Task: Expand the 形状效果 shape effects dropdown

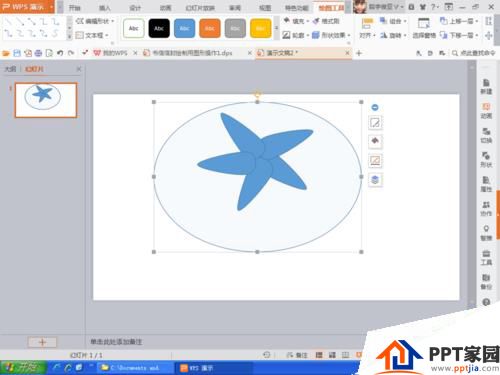Action: (349, 35)
